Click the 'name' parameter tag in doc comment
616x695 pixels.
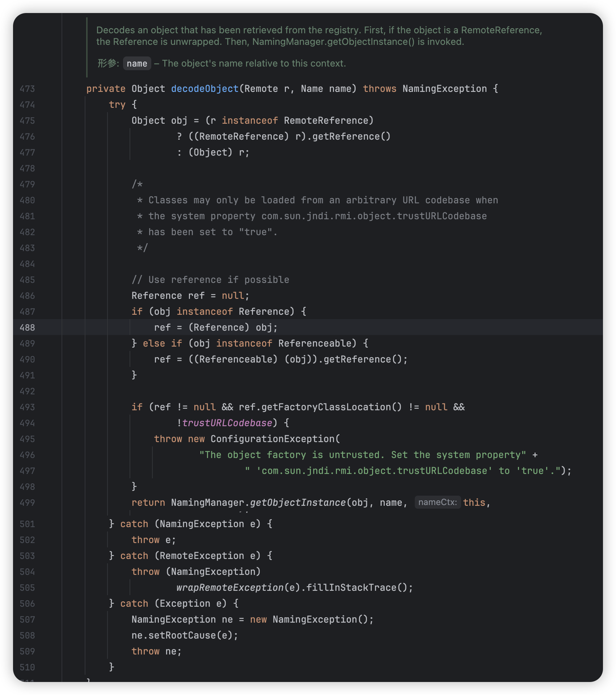[137, 64]
